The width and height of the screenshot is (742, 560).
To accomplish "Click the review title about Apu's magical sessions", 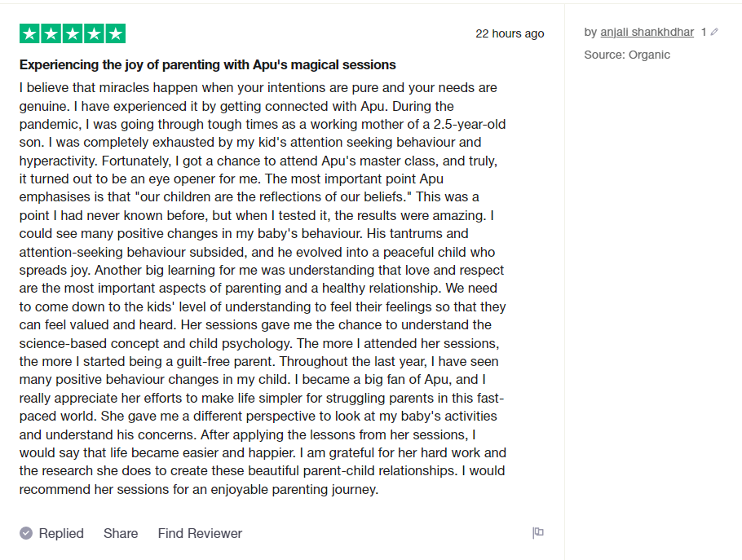I will click(208, 64).
